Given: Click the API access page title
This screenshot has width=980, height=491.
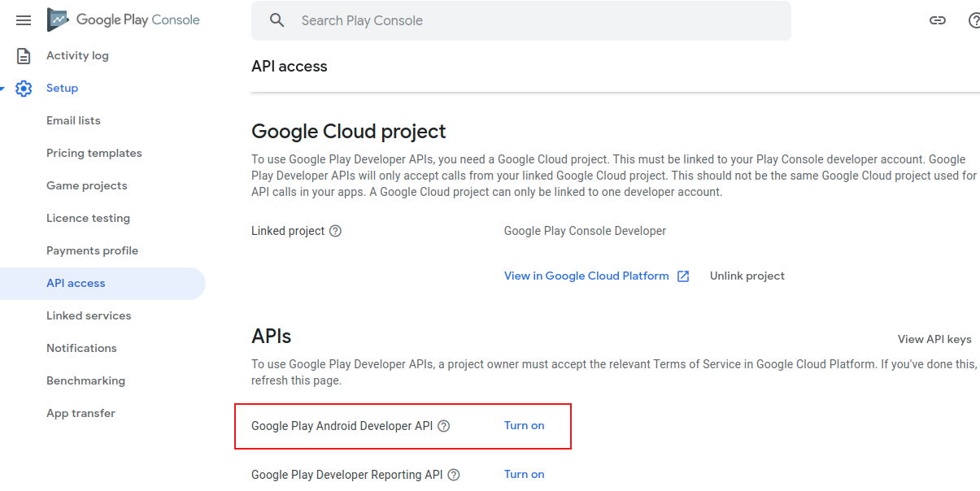Looking at the screenshot, I should (290, 67).
